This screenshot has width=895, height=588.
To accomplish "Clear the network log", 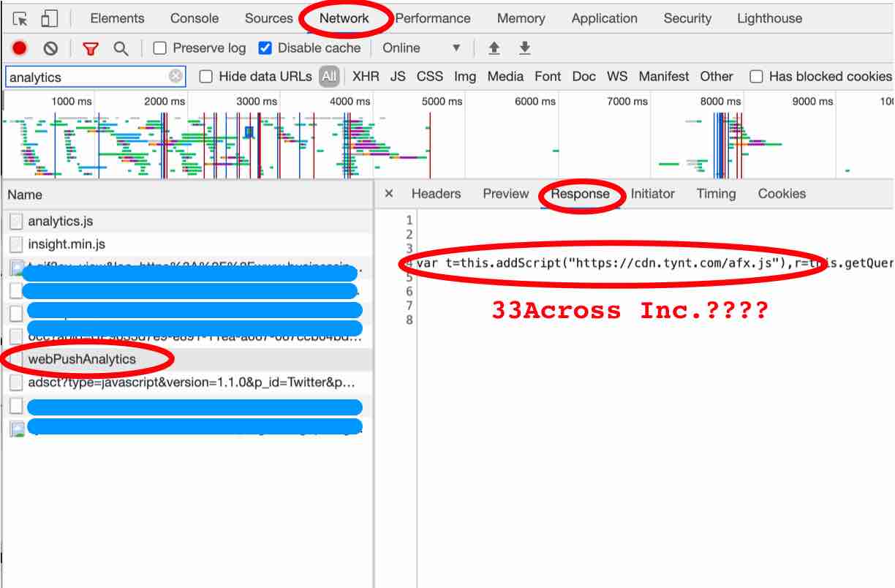I will point(50,48).
